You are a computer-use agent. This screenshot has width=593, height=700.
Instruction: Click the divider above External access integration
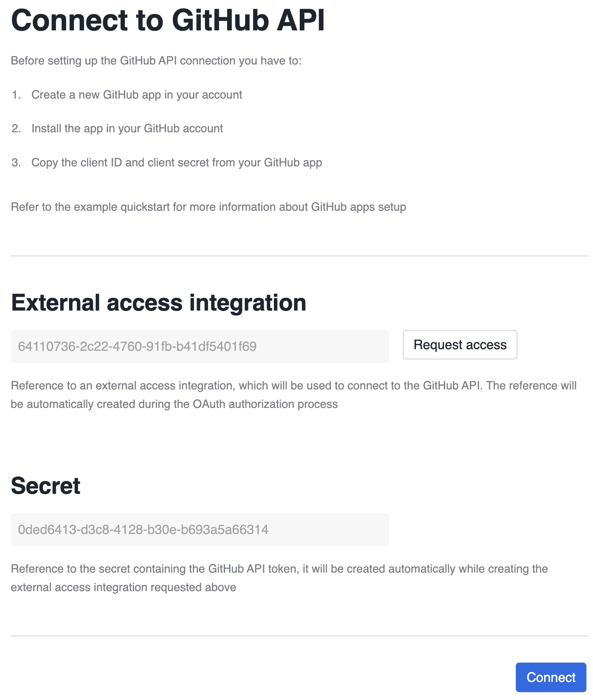pyautogui.click(x=299, y=256)
